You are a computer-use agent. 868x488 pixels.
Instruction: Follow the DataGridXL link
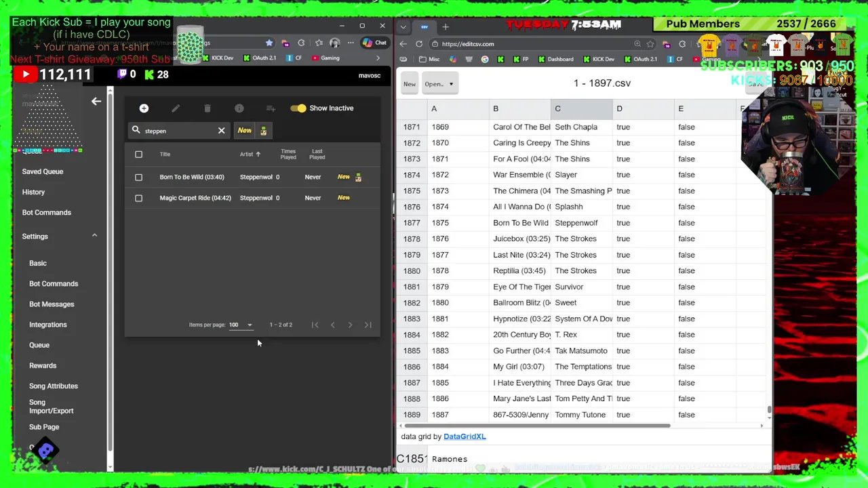click(x=465, y=436)
